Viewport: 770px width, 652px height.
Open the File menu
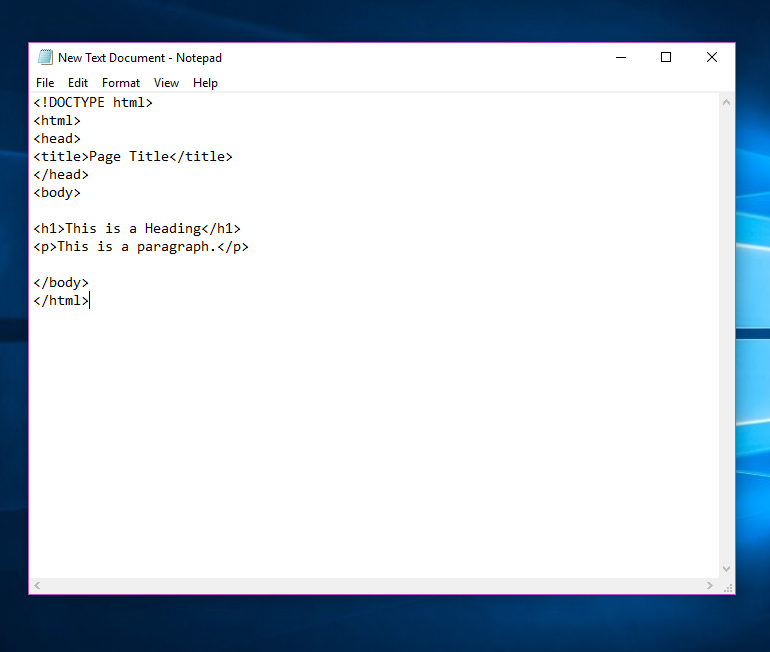(x=45, y=83)
